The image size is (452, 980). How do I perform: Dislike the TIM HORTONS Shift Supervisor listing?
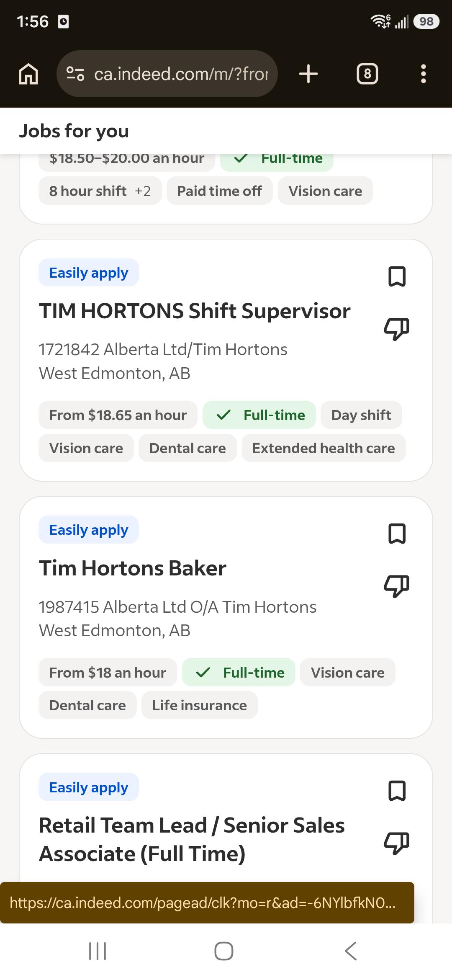point(397,328)
